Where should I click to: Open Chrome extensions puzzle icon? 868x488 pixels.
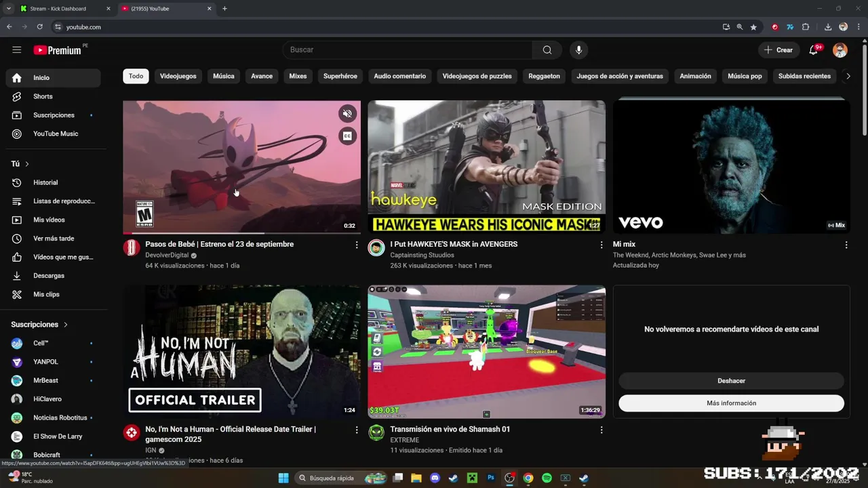point(806,27)
